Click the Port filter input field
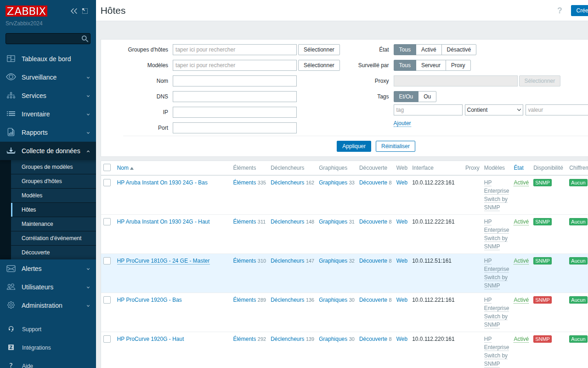Screen dimensions: 588x368 (235, 128)
